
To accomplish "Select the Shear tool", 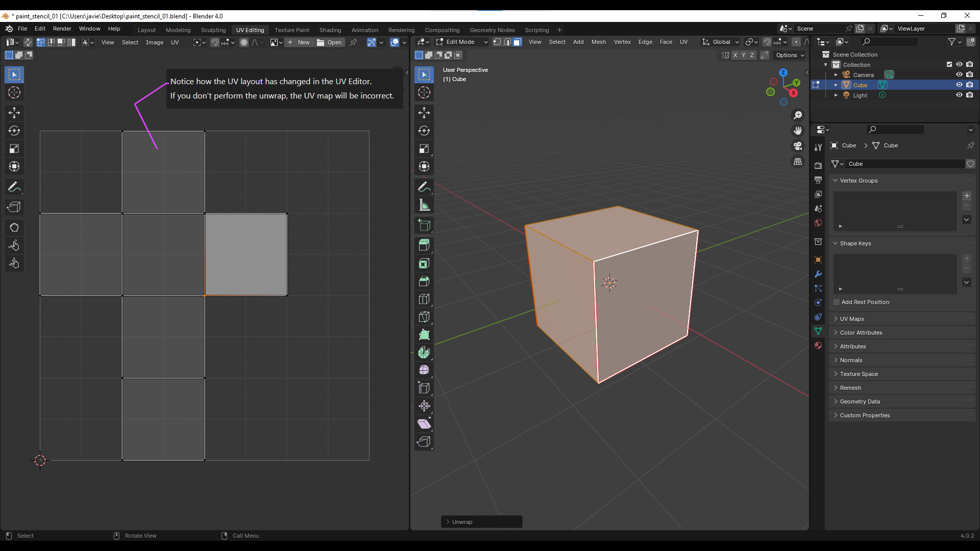I will click(x=424, y=424).
